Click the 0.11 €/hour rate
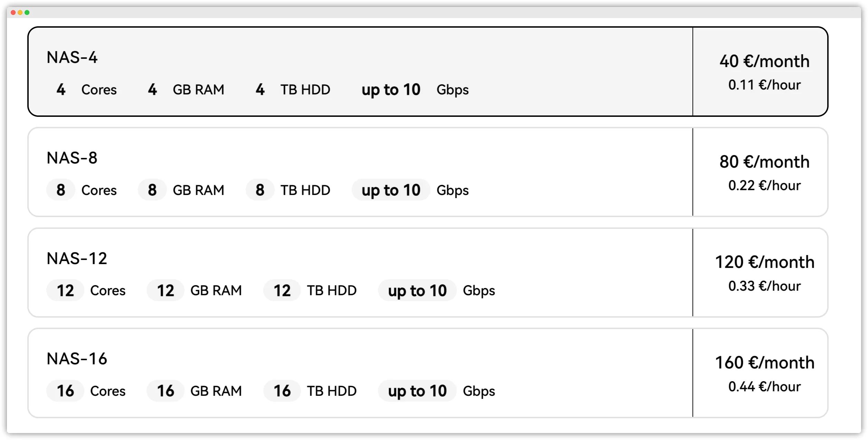The height and width of the screenshot is (440, 868). pos(764,85)
